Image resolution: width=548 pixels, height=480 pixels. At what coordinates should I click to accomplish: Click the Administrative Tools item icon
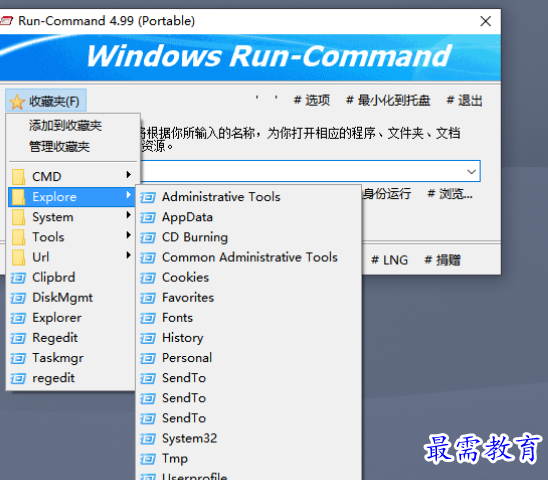tap(148, 198)
